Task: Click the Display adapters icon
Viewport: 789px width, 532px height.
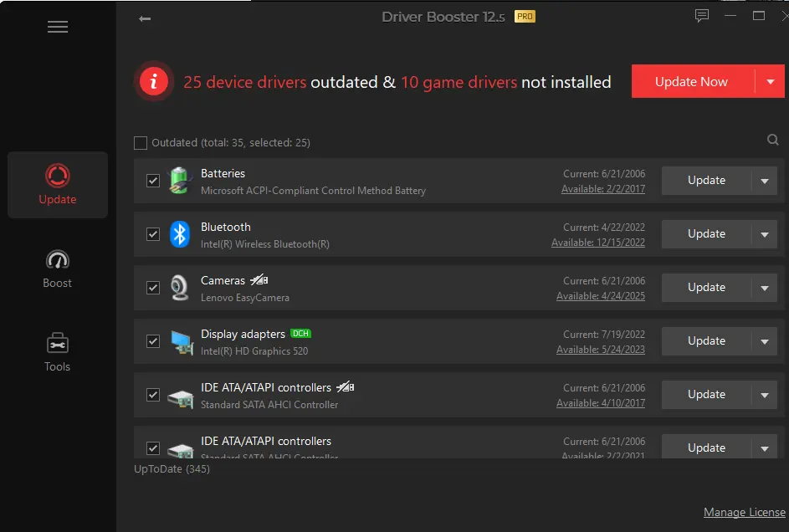Action: 182,342
